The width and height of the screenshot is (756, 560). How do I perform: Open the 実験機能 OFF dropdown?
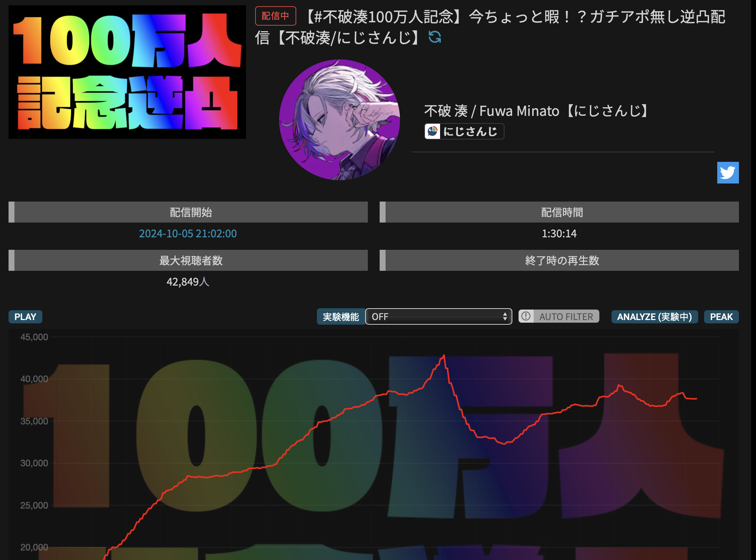(x=438, y=317)
